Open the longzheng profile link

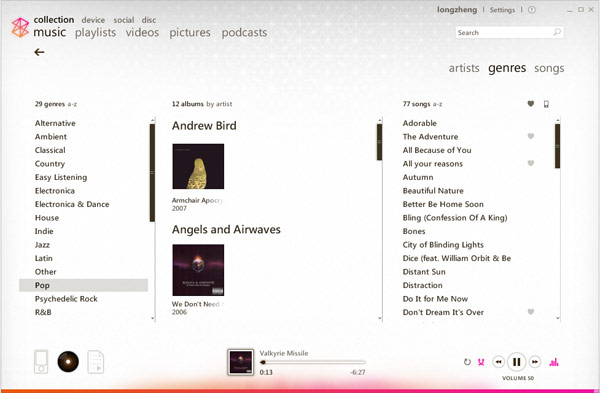[x=457, y=10]
